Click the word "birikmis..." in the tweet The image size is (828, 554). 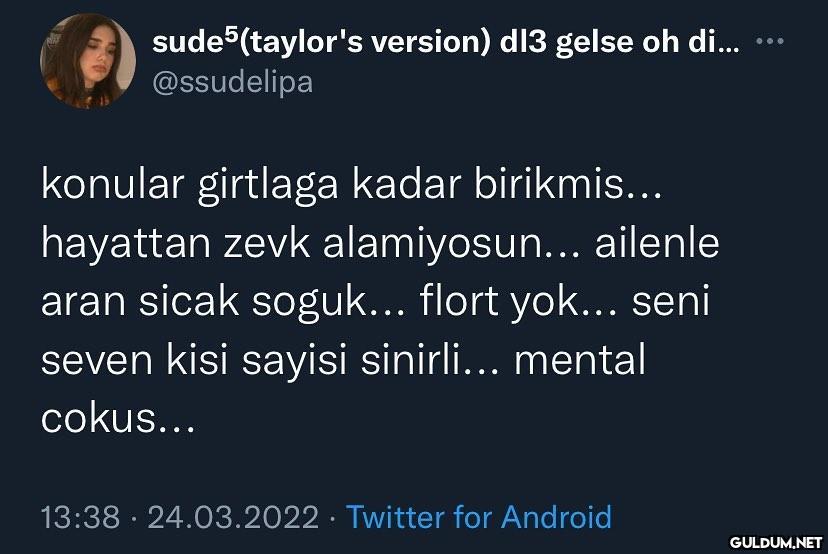[x=568, y=185]
